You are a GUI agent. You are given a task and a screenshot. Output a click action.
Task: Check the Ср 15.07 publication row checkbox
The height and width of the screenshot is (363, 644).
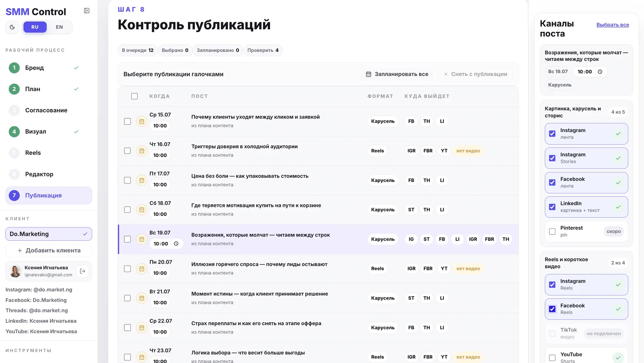(x=128, y=121)
